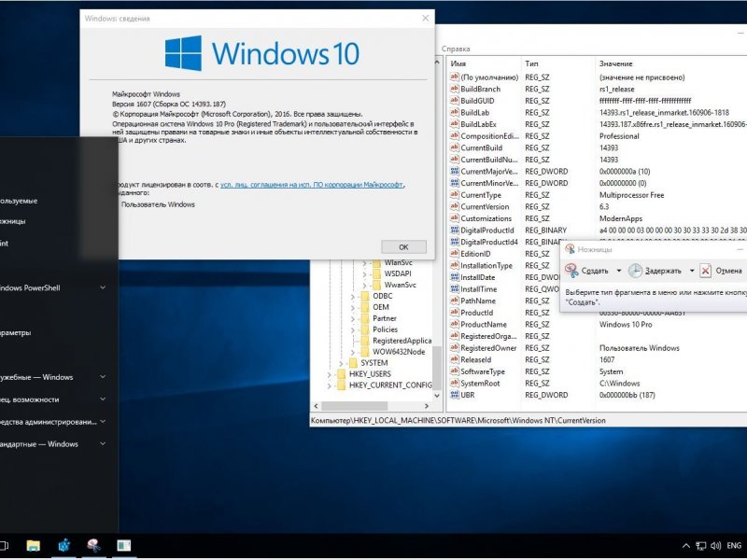Screen dimensions: 747x560
Task: Expand the Спец. возможности Start folder
Action: (x=103, y=399)
